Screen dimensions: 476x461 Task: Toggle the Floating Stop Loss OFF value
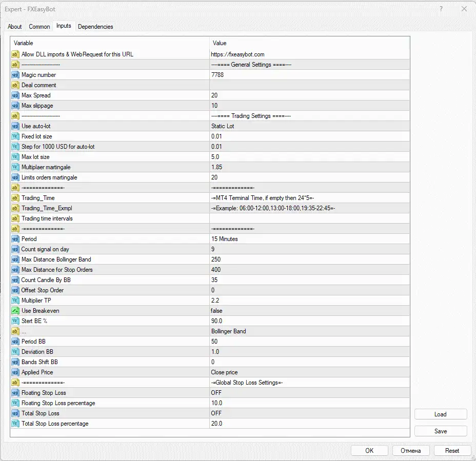216,393
